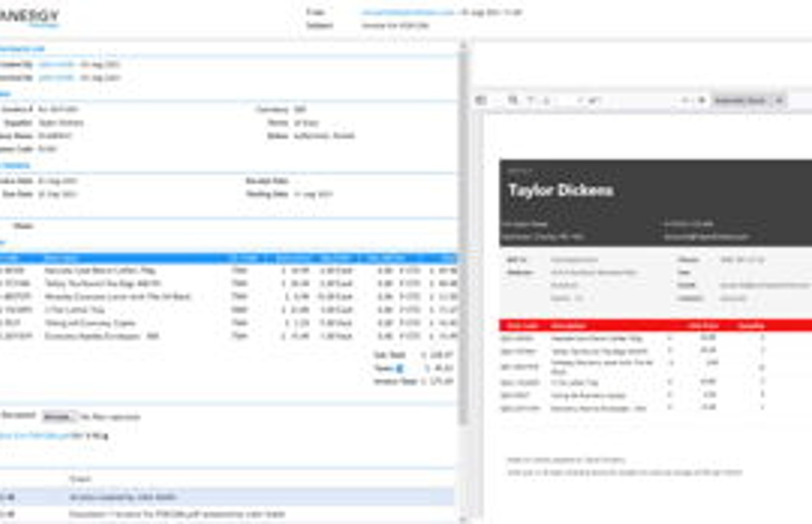The height and width of the screenshot is (524, 812).
Task: Toggle the PDF viewer sidebar icon
Action: [x=480, y=100]
